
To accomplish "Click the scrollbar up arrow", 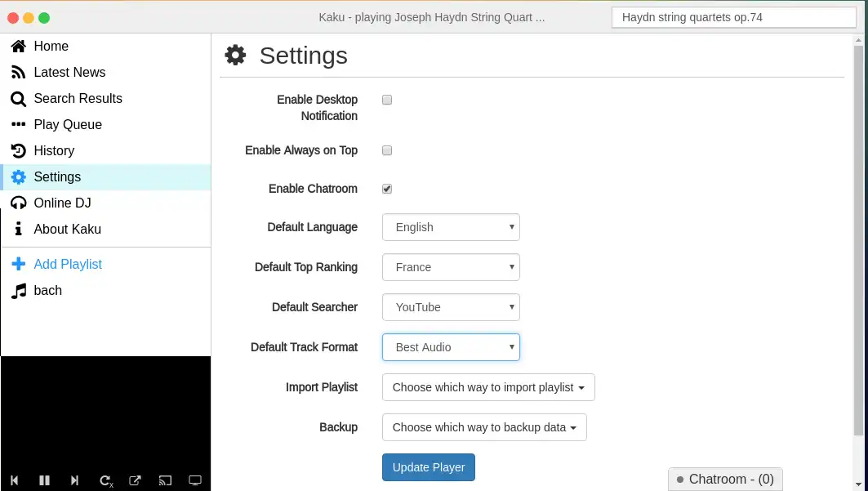I will (x=858, y=40).
